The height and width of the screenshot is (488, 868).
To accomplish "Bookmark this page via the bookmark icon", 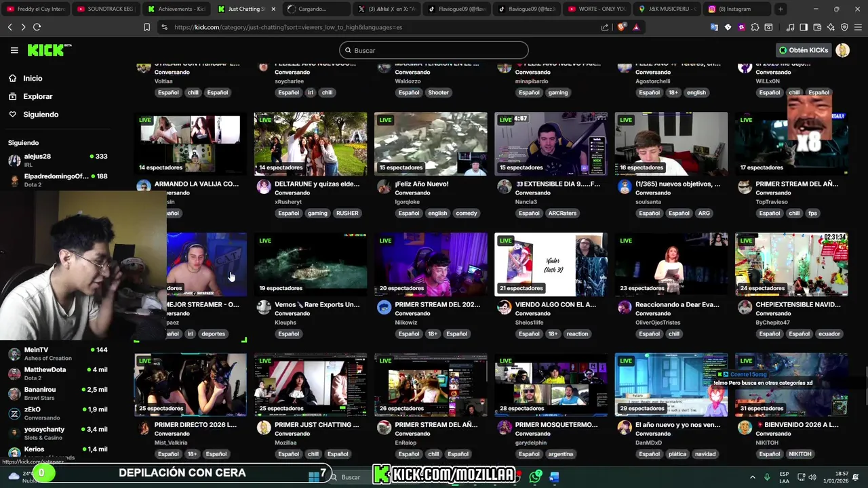I will [x=146, y=27].
